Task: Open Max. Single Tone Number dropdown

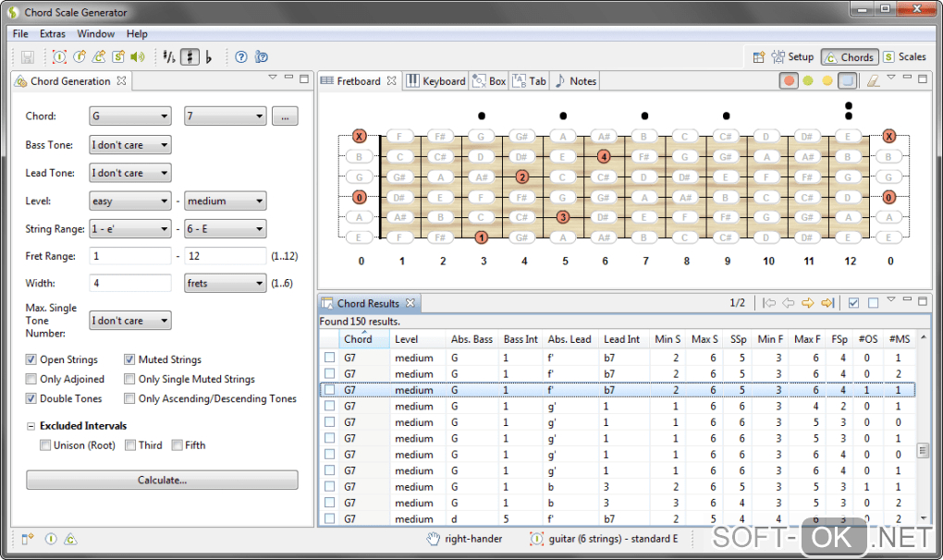Action: coord(130,321)
